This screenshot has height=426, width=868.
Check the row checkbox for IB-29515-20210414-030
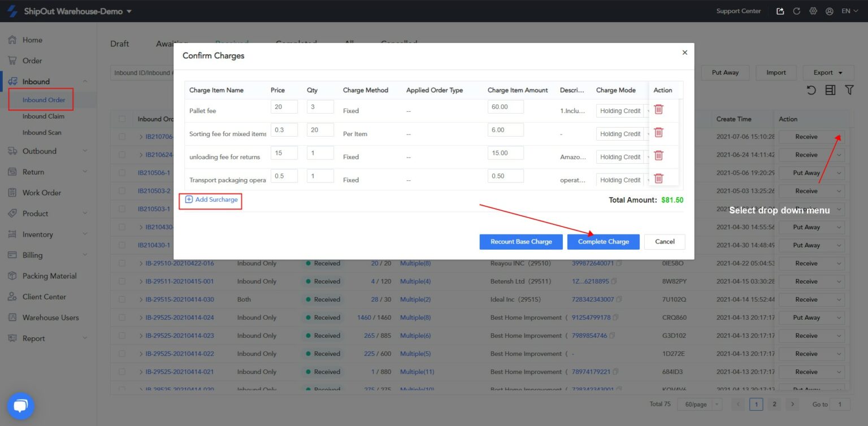click(122, 299)
